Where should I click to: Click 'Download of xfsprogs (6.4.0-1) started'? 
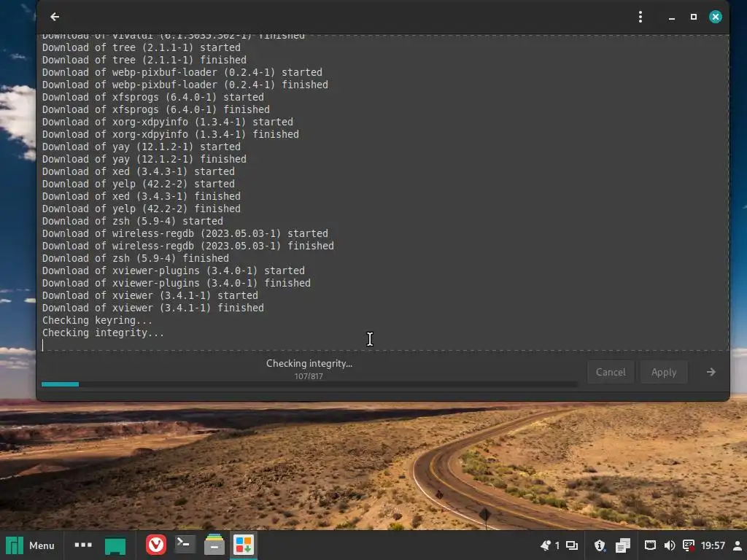tap(153, 97)
